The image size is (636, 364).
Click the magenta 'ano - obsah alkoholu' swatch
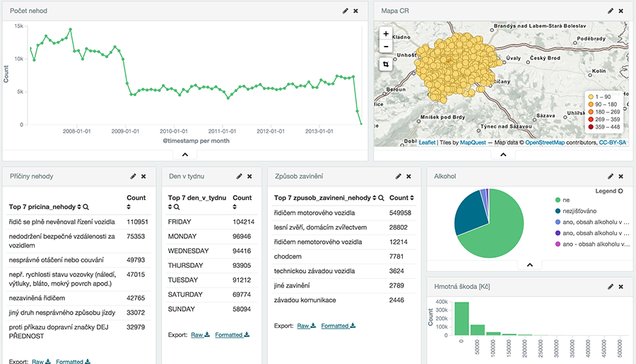558,245
